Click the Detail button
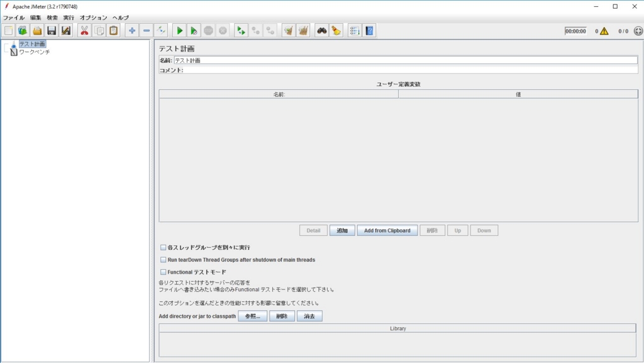Viewport: 644px width, 363px height. point(313,231)
